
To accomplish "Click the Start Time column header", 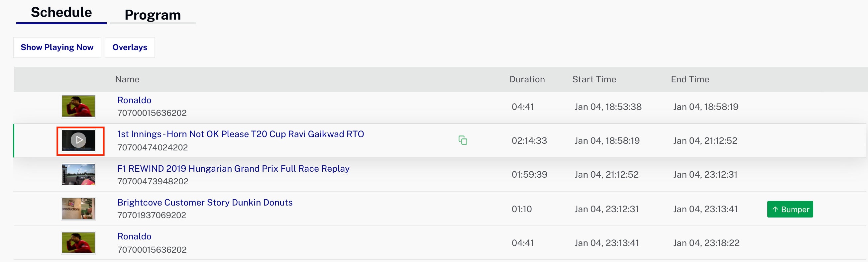I will pos(594,79).
